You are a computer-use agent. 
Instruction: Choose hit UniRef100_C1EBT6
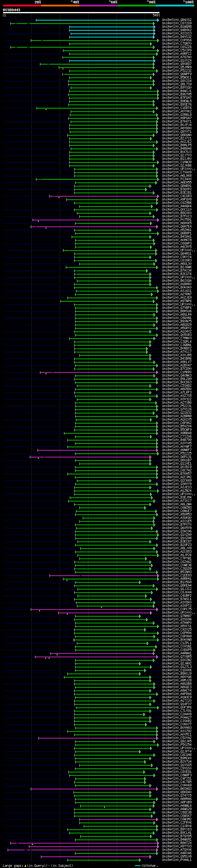[177, 108]
